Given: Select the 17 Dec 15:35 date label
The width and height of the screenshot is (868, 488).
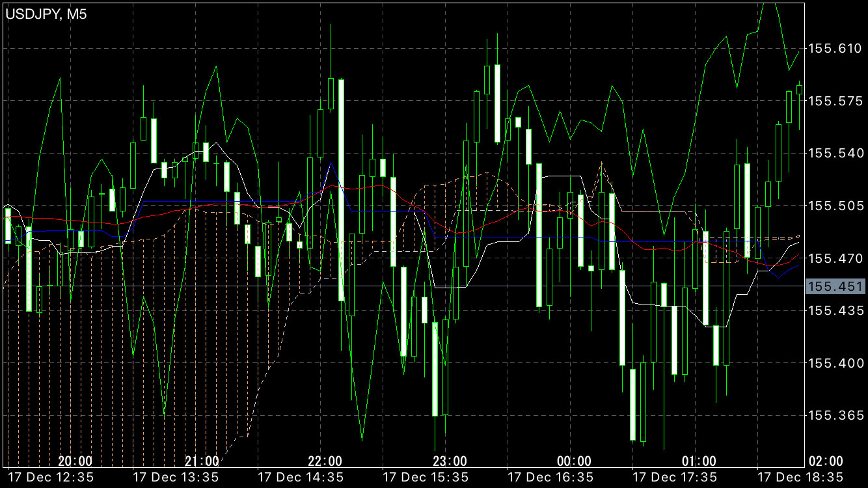Looking at the screenshot, I should pos(426,478).
